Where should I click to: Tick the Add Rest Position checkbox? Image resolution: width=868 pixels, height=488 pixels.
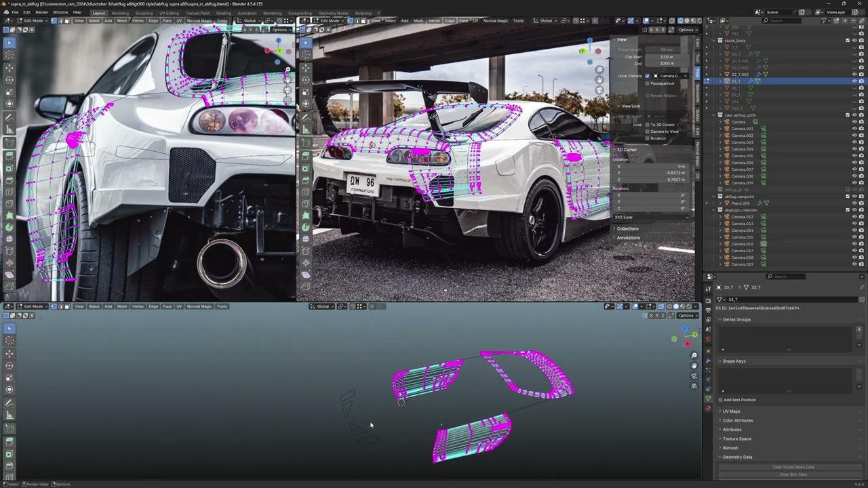(721, 400)
